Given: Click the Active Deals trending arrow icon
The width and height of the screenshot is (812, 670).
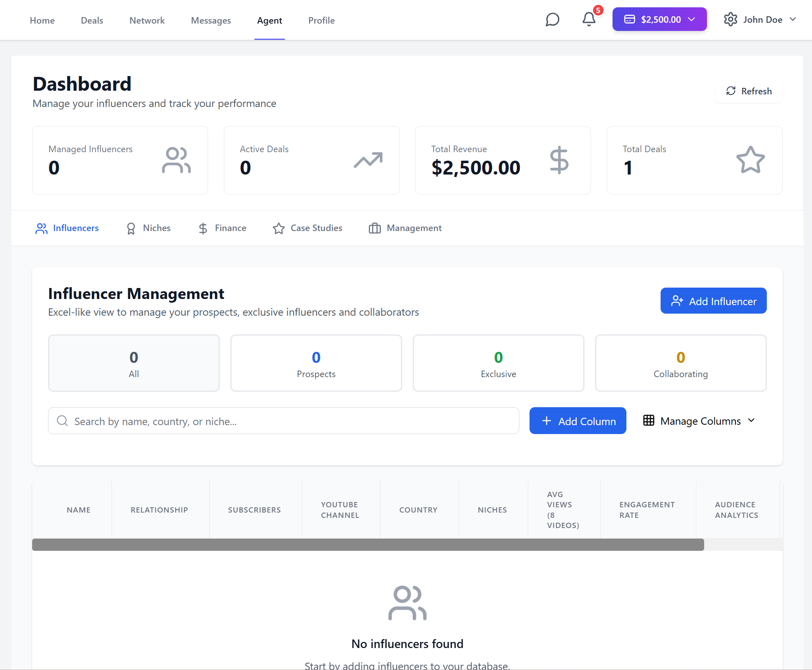Looking at the screenshot, I should 368,160.
